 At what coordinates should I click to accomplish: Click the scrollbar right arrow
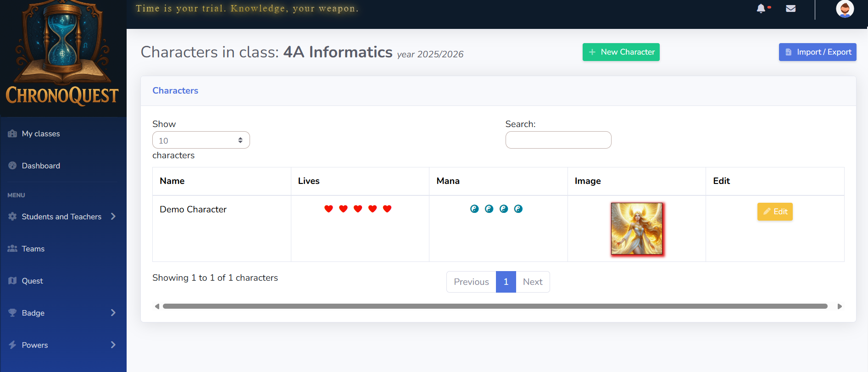(840, 306)
